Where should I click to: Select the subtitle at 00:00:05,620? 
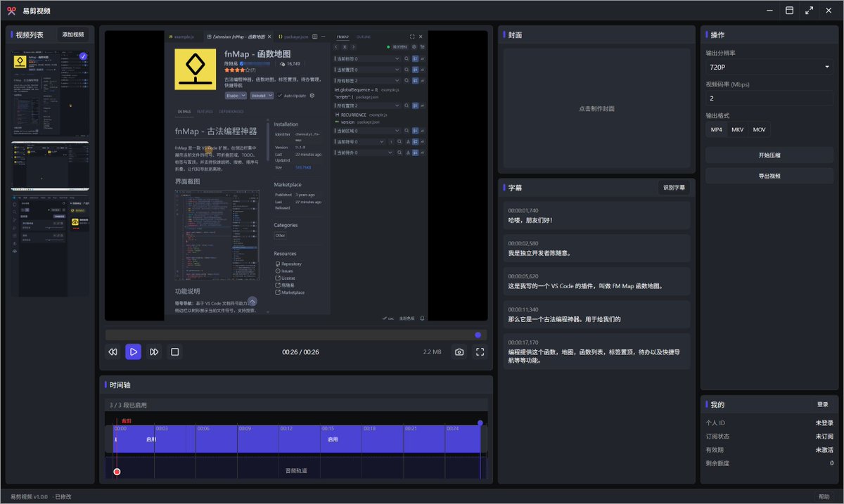596,281
